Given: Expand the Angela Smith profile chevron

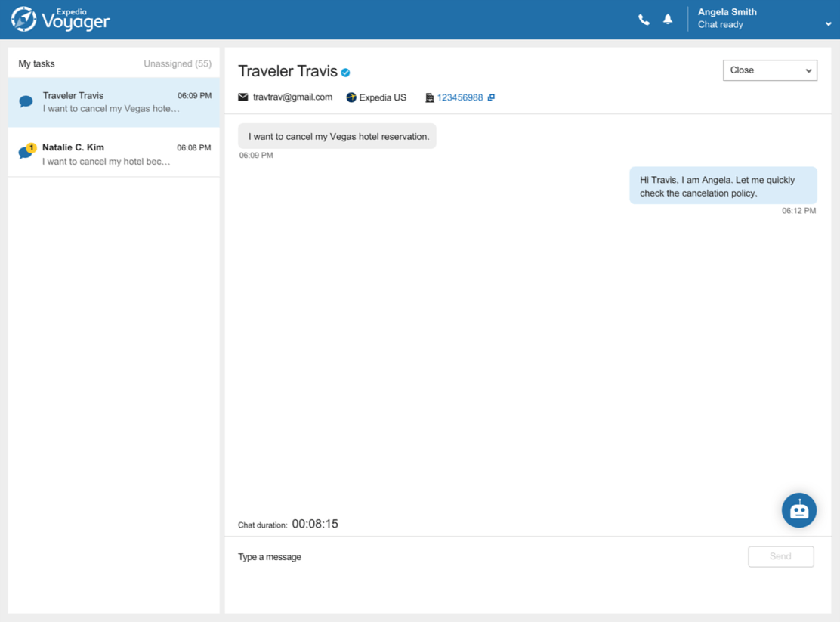Looking at the screenshot, I should (829, 23).
